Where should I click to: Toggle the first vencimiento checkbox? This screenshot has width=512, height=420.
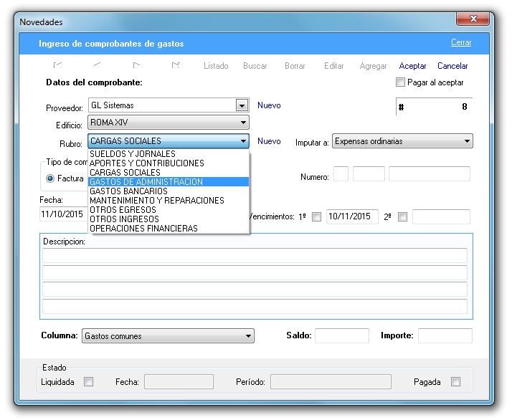(x=316, y=216)
